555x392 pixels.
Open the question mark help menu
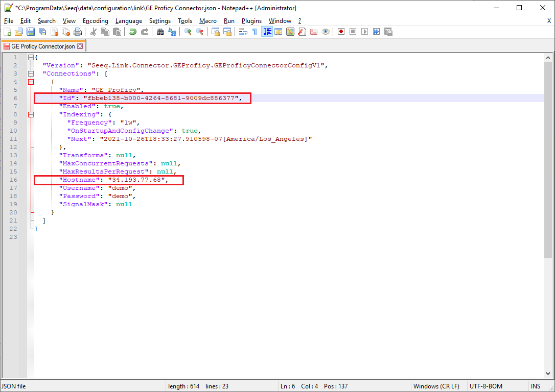point(300,21)
